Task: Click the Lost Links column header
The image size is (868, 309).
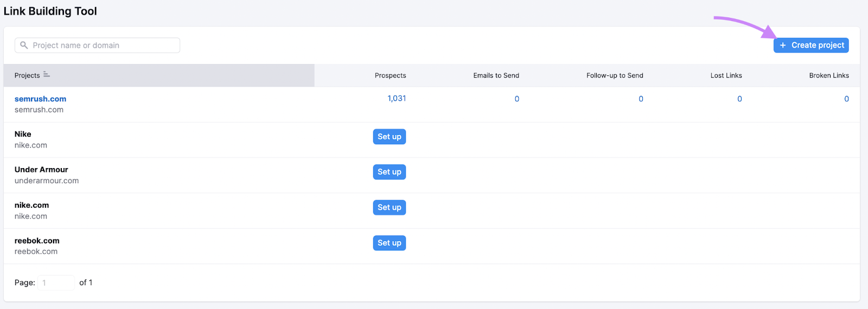Action: [726, 75]
